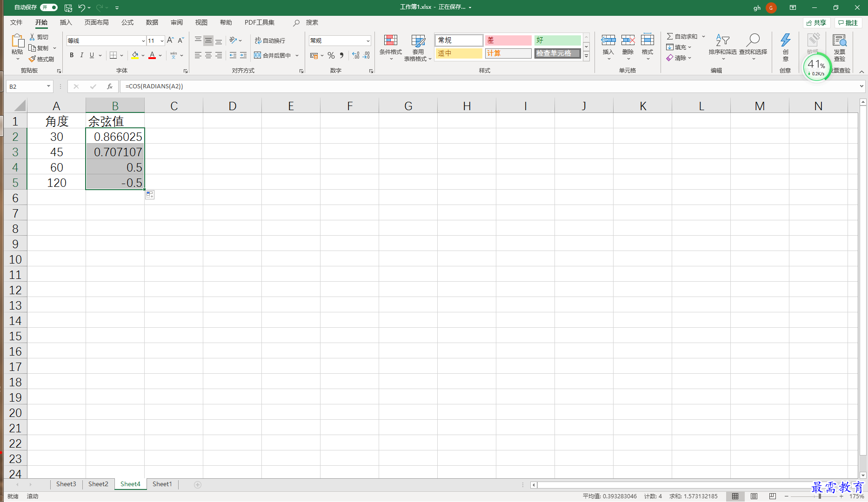Image resolution: width=868 pixels, height=502 pixels.
Task: Switch to Sheet2 tab
Action: pos(98,484)
